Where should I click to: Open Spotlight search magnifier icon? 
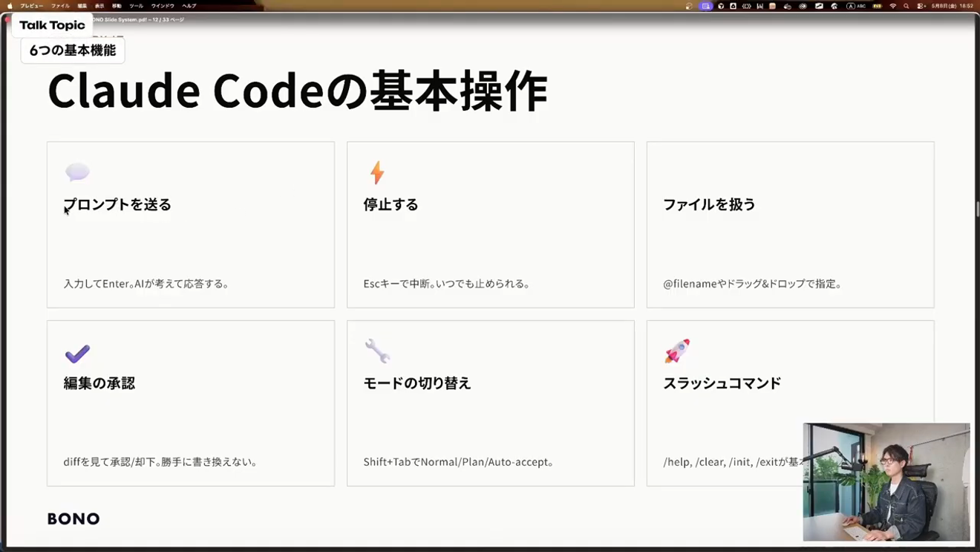(x=906, y=6)
